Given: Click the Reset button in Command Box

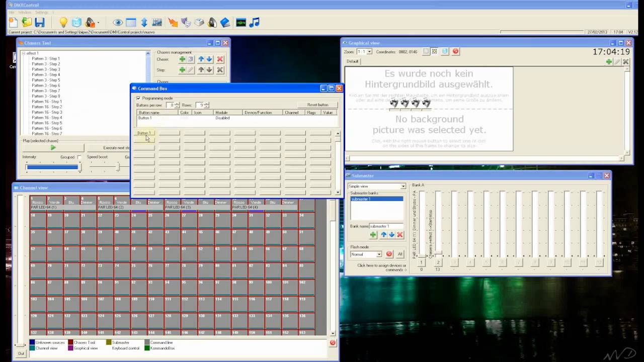Looking at the screenshot, I should tap(317, 105).
